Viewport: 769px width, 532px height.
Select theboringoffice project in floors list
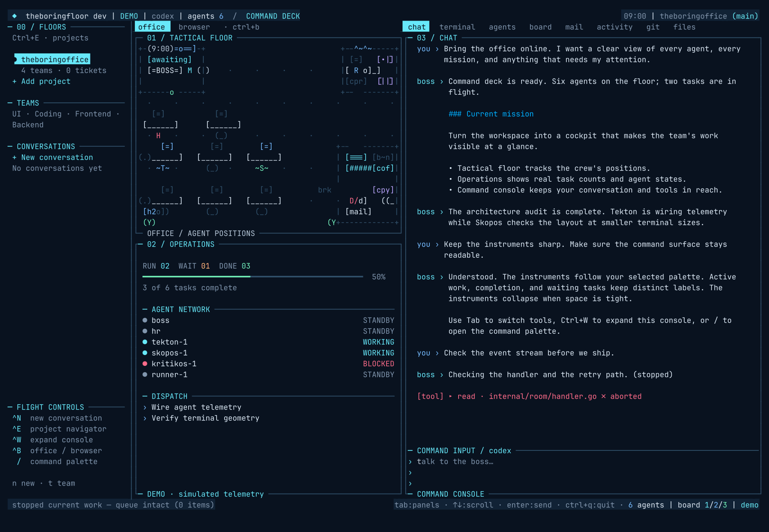[52, 59]
